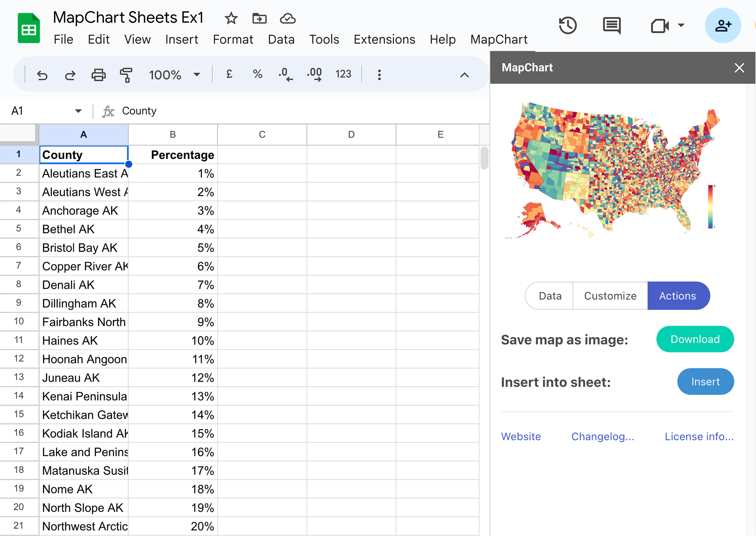Open the video call options arrow
The width and height of the screenshot is (756, 536).
[x=682, y=25]
